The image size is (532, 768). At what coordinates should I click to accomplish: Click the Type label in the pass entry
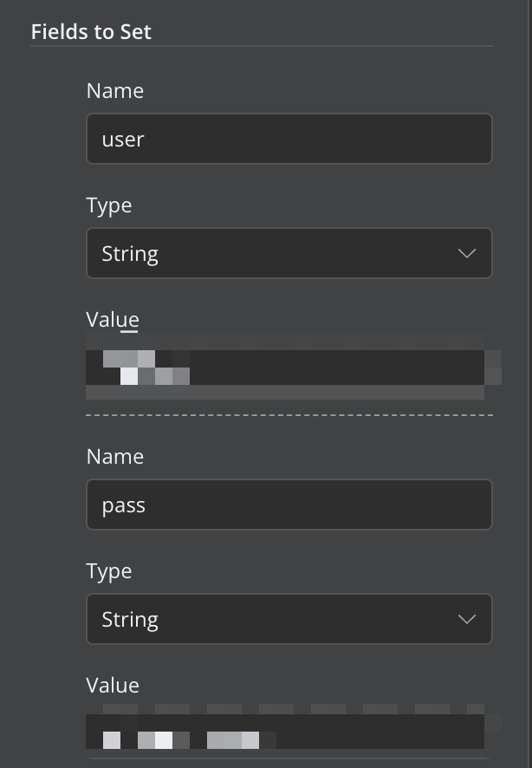(108, 571)
